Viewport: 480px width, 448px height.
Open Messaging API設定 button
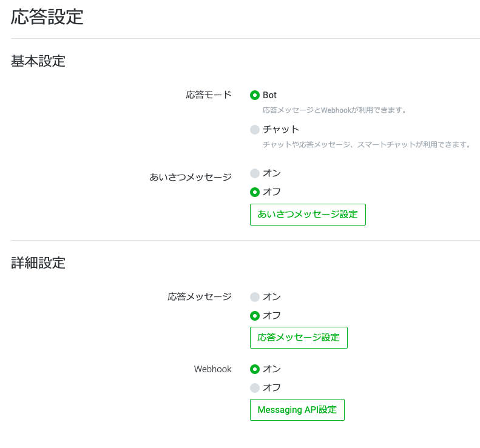click(297, 410)
